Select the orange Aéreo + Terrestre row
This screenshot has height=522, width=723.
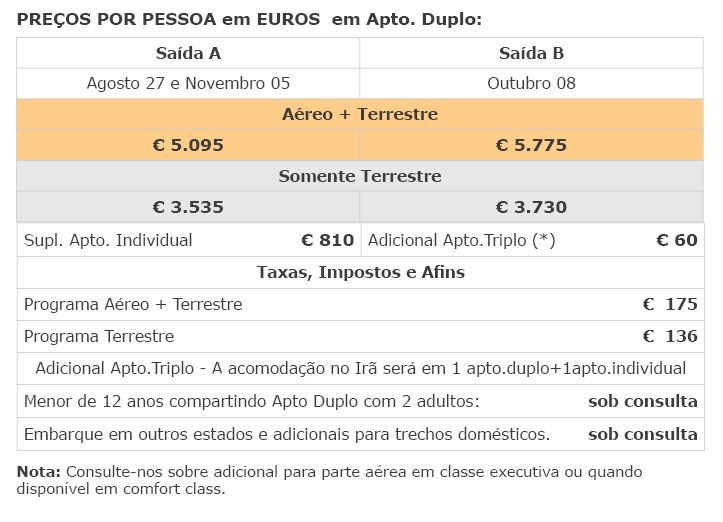coord(360,114)
